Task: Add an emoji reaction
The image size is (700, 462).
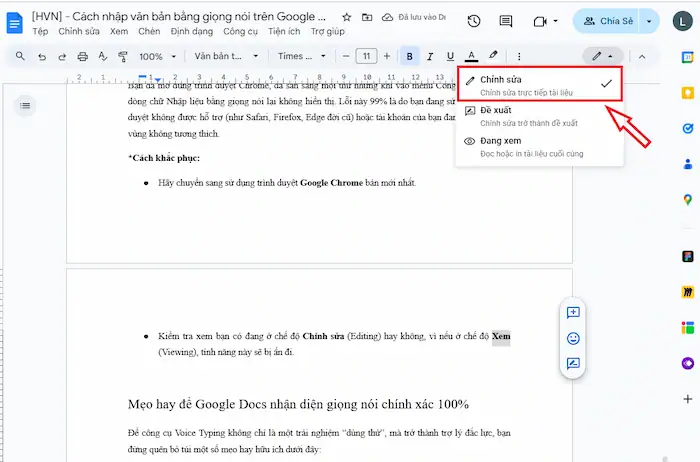Action: 573,338
